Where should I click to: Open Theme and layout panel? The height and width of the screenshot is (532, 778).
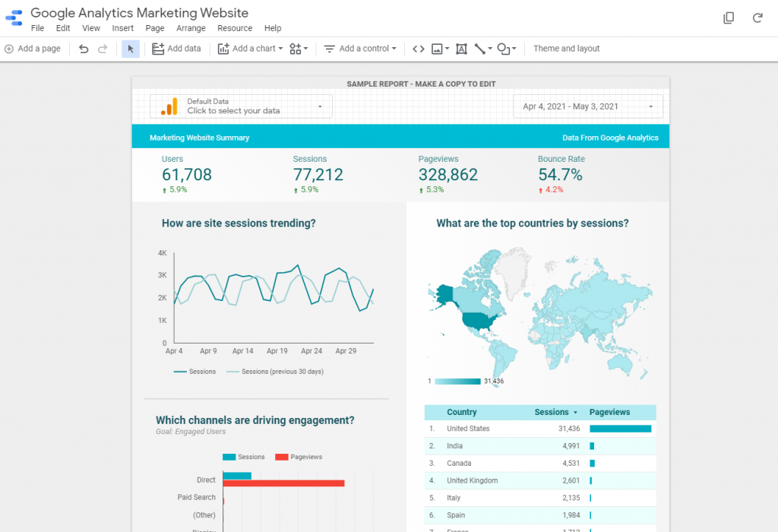(566, 49)
